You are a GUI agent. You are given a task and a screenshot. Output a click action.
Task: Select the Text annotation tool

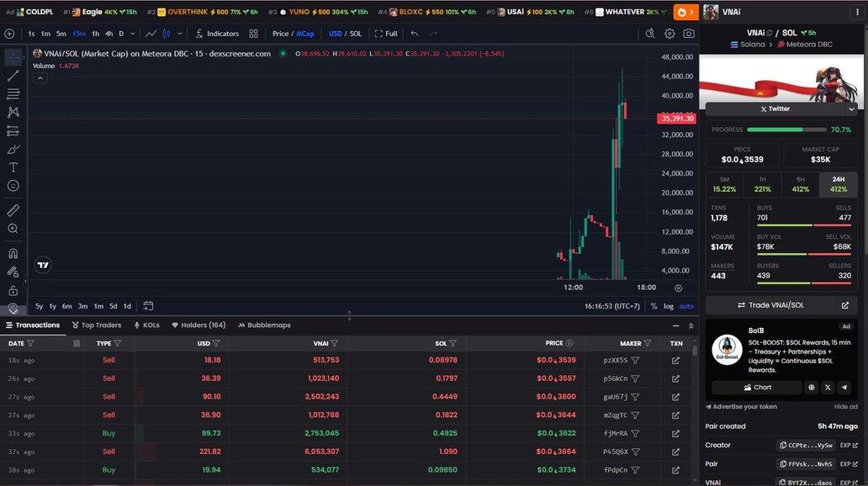pyautogui.click(x=13, y=167)
